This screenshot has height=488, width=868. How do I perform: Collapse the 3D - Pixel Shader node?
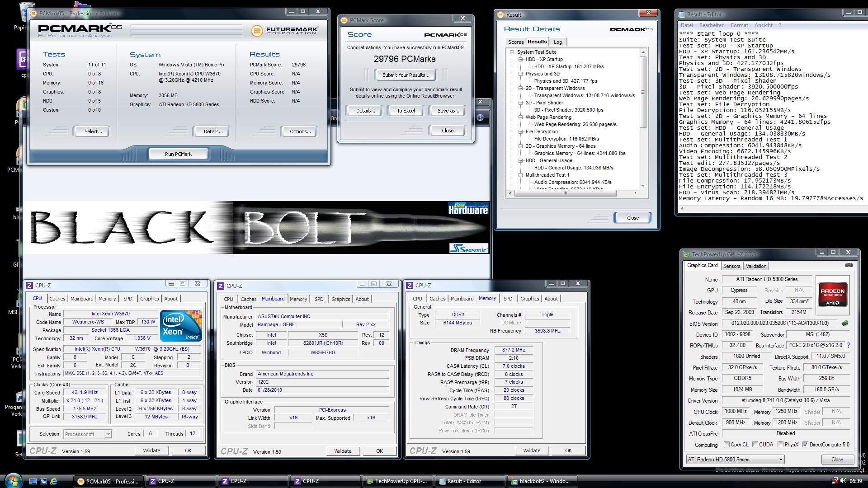[x=521, y=103]
